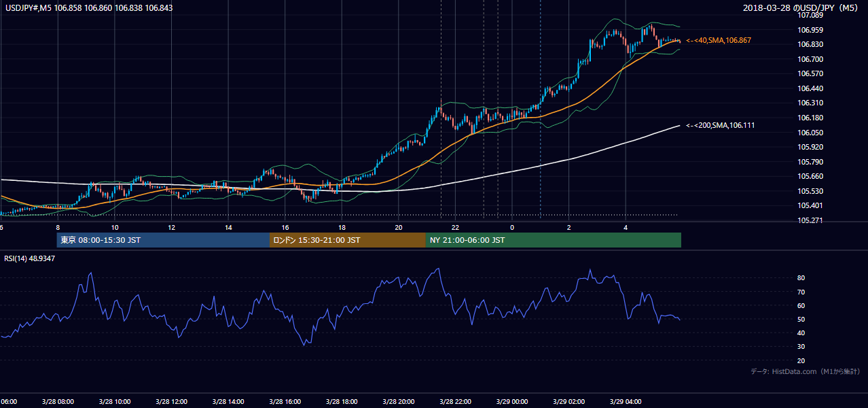Select the 105.530 price axis label
The image size is (868, 408).
810,191
